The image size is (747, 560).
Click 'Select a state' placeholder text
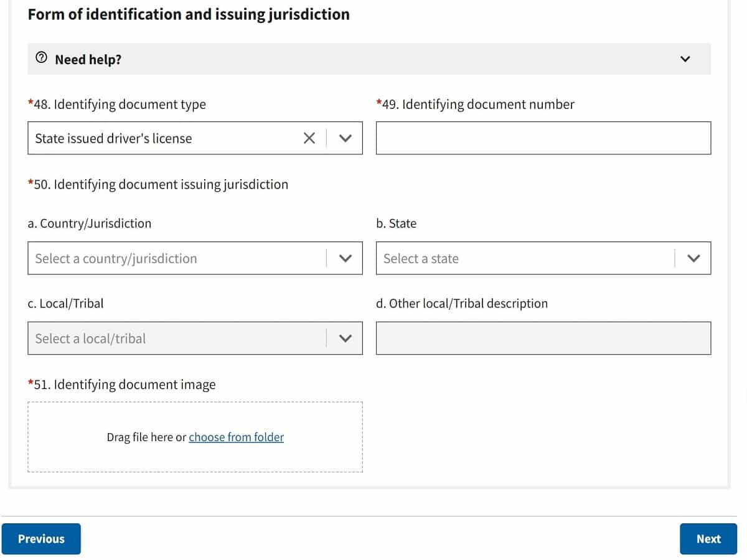click(x=421, y=258)
